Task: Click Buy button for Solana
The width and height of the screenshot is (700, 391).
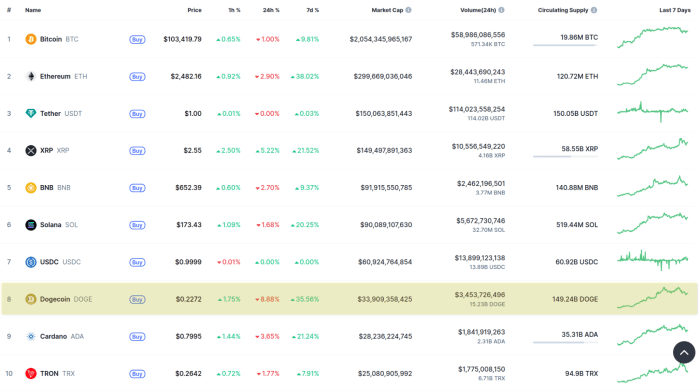Action: pos(137,225)
